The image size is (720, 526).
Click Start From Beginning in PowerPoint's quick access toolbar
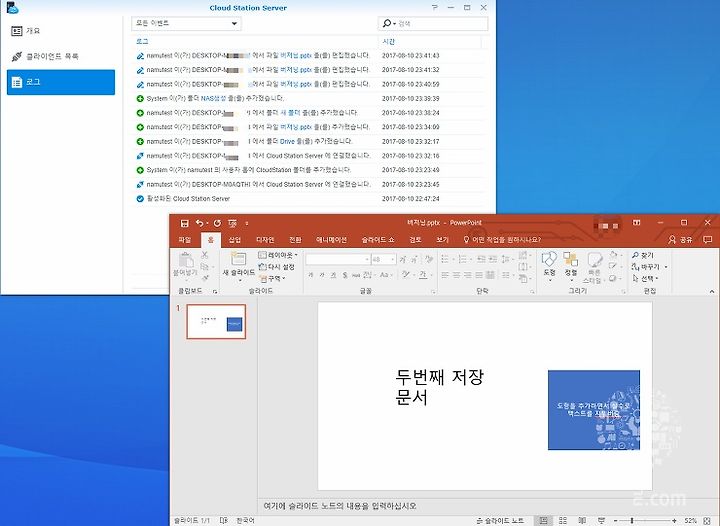tap(232, 224)
